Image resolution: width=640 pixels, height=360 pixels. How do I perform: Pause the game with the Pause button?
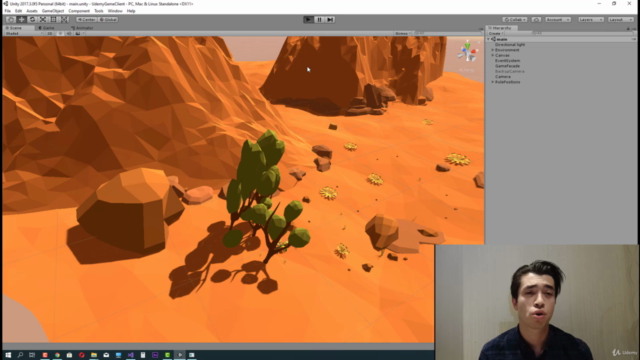click(x=319, y=20)
